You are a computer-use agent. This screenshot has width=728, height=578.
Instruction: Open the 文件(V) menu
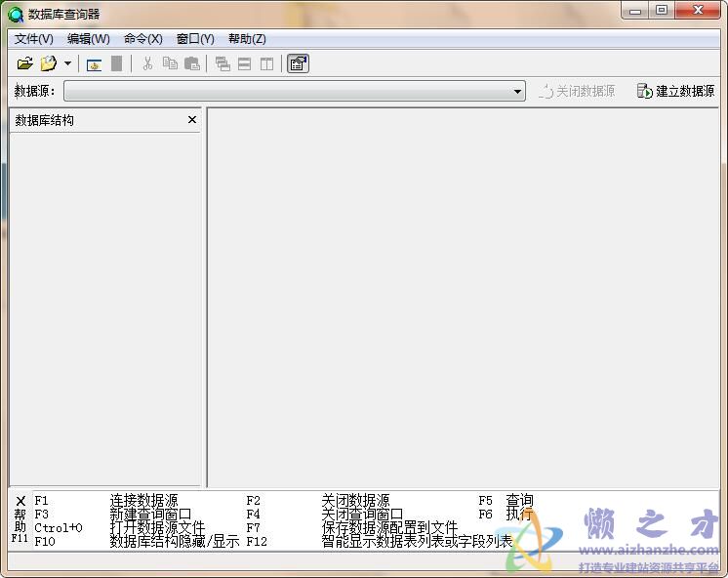[x=34, y=39]
